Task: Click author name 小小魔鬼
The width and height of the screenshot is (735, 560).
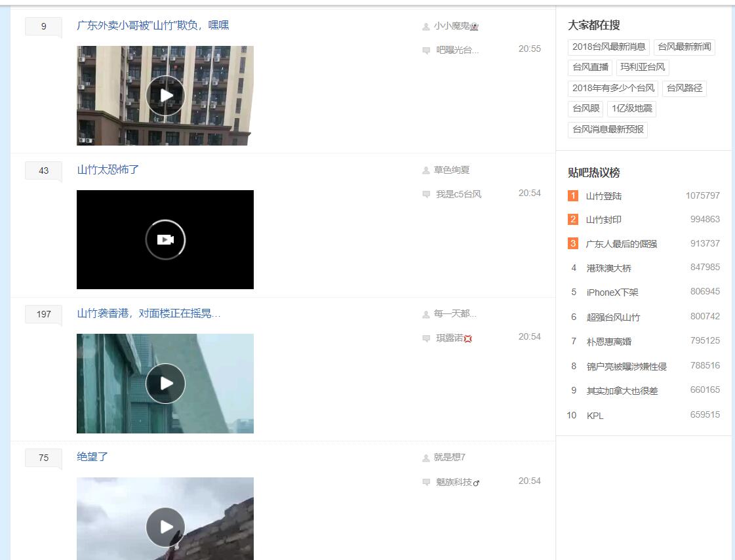Action: [451, 26]
